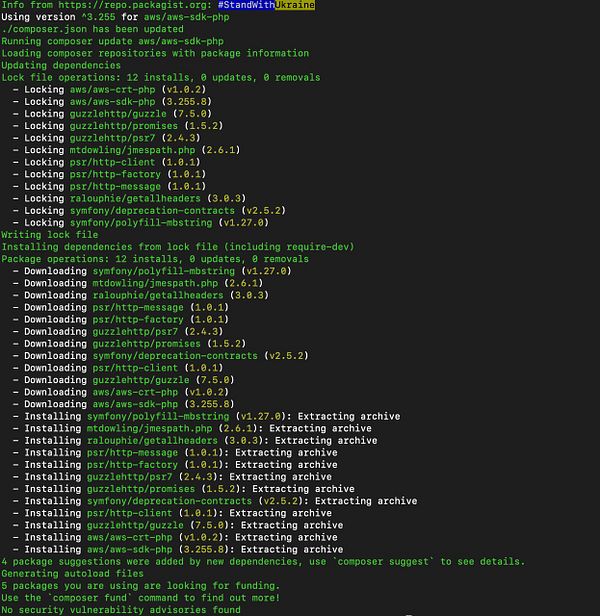Click "Locking guzzlehttp/psr7 (2.4.3)" line

coord(106,138)
